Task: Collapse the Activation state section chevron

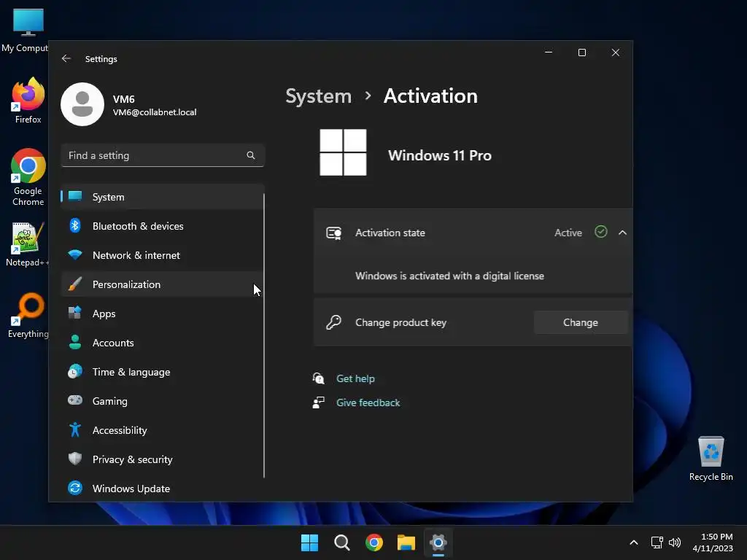Action: tap(622, 233)
